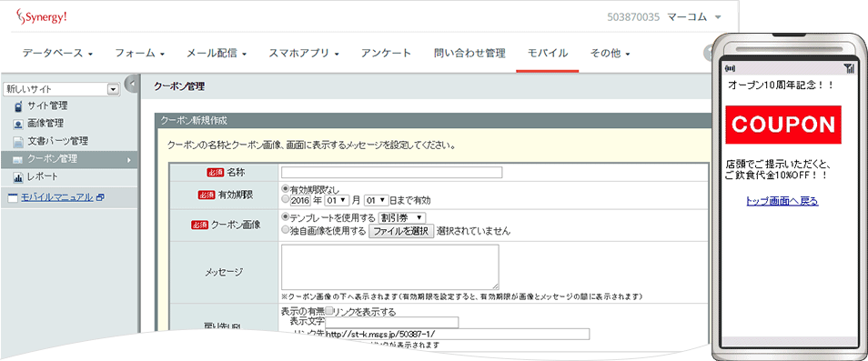The image size is (868, 361).
Task: Click the メッセージ text area
Action: (390, 267)
